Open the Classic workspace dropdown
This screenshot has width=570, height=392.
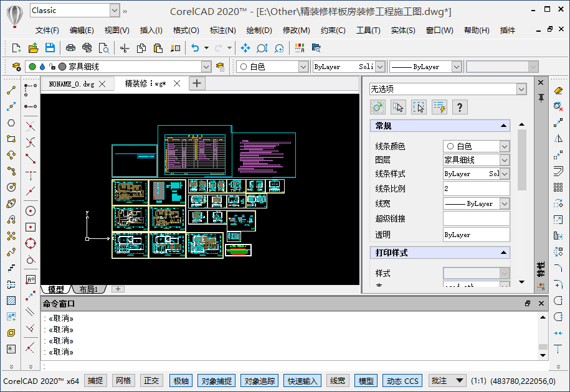coord(115,11)
